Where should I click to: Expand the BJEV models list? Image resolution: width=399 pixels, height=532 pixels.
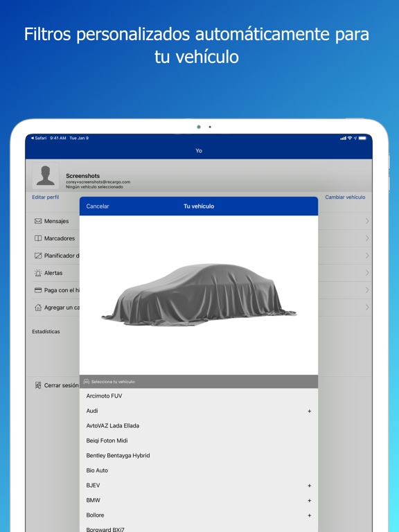309,486
